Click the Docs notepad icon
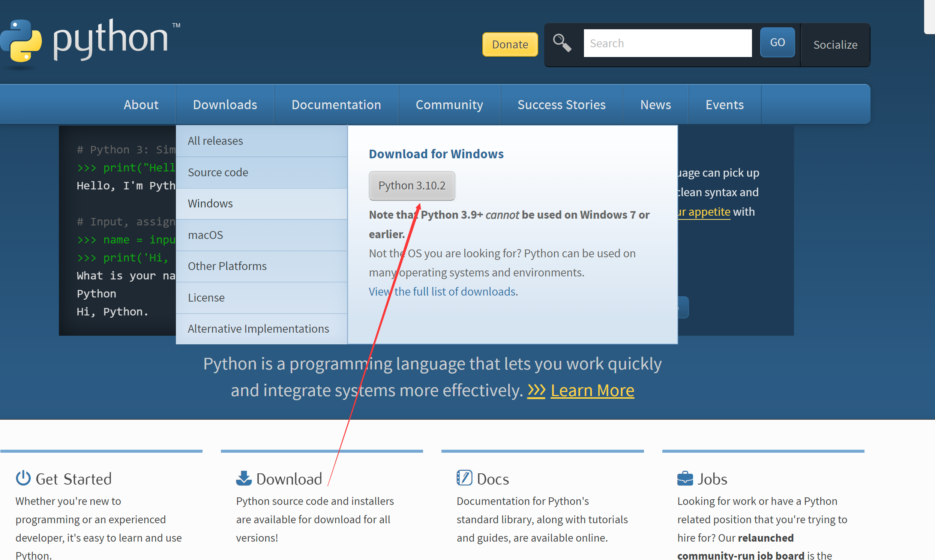 click(x=464, y=478)
